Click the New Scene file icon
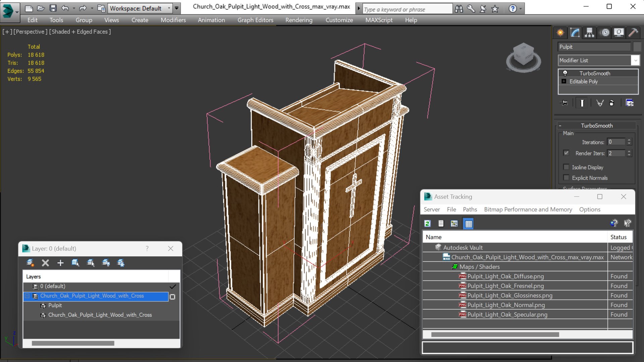The height and width of the screenshot is (362, 644). (29, 8)
